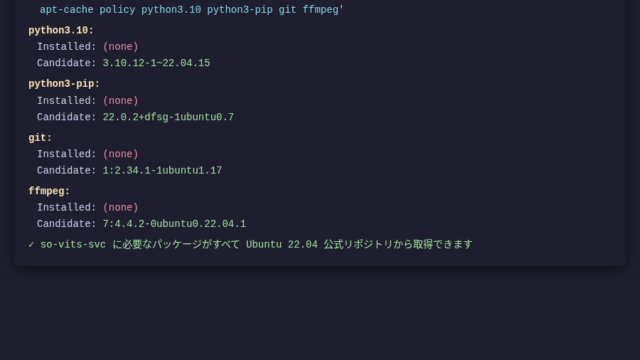Click the ffmpeg package heading
The image size is (640, 360).
(49, 191)
